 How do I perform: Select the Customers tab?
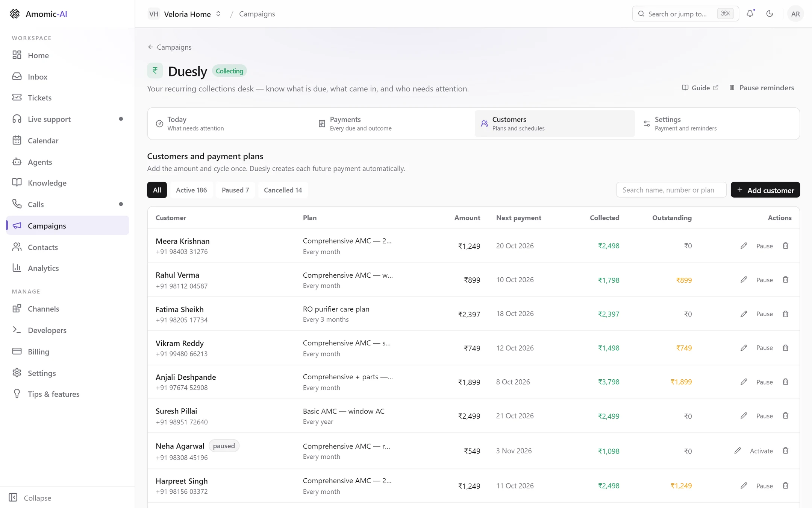click(x=554, y=123)
